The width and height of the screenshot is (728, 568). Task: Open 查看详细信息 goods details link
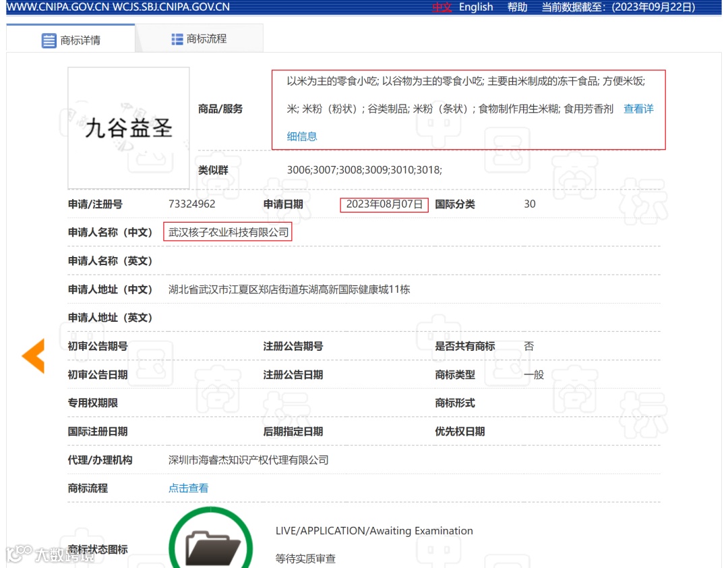(638, 109)
